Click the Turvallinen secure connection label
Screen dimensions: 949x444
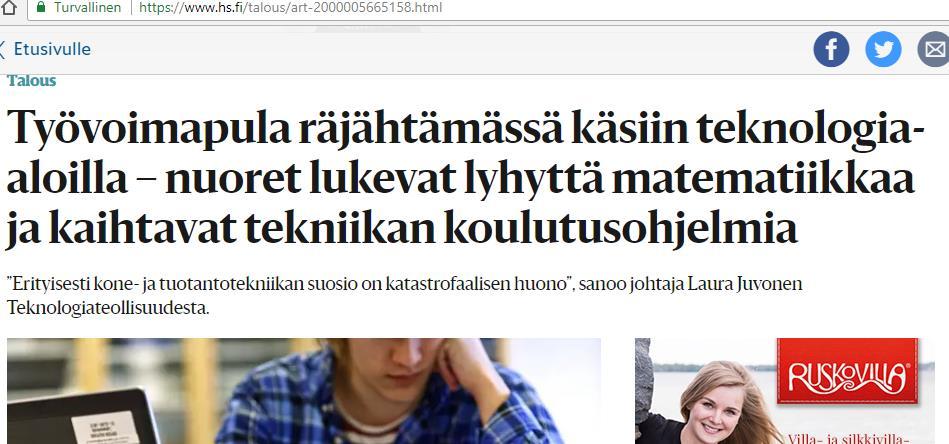pyautogui.click(x=87, y=8)
